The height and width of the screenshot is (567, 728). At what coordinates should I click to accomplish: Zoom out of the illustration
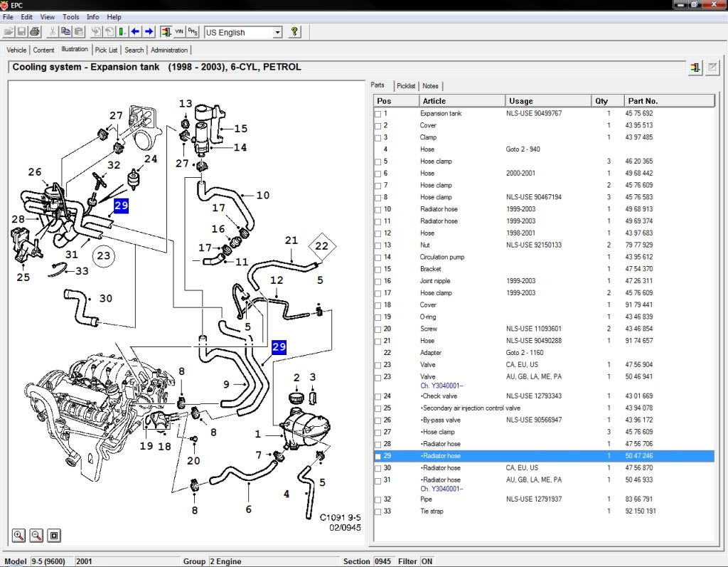coord(36,536)
